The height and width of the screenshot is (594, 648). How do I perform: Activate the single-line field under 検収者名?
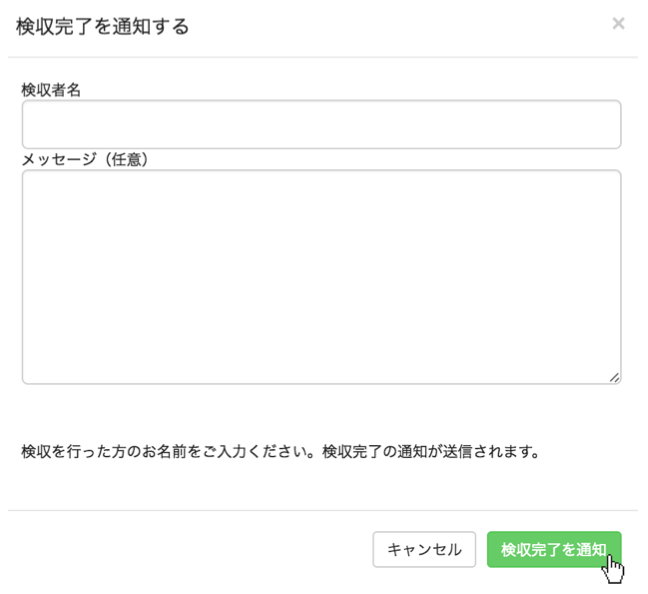322,124
